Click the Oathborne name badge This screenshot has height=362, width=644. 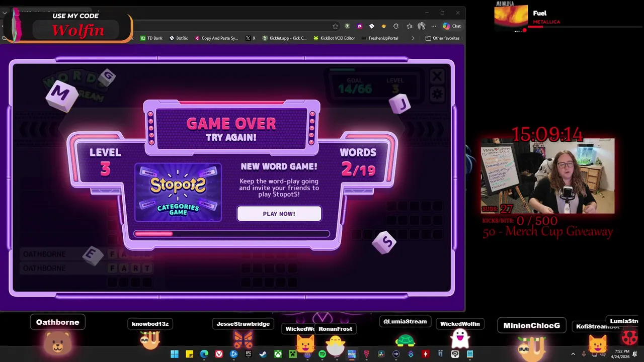pos(58,322)
